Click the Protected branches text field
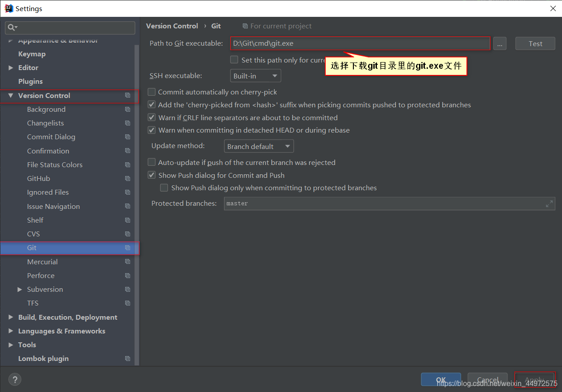The image size is (562, 392). tap(390, 204)
